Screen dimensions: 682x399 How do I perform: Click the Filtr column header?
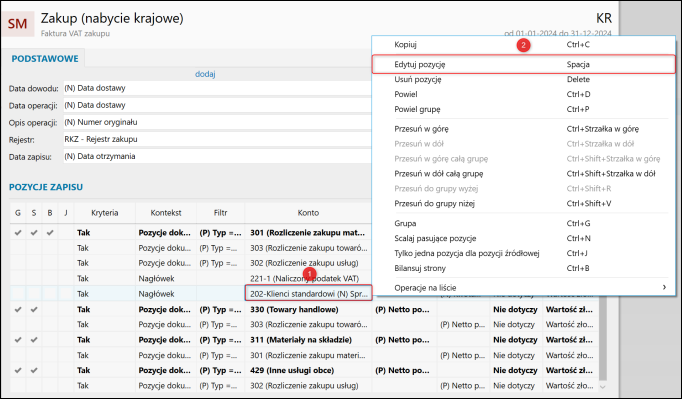pos(221,213)
